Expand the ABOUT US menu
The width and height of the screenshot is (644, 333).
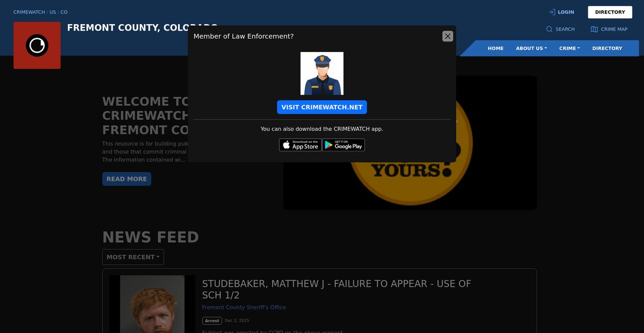[x=531, y=48]
